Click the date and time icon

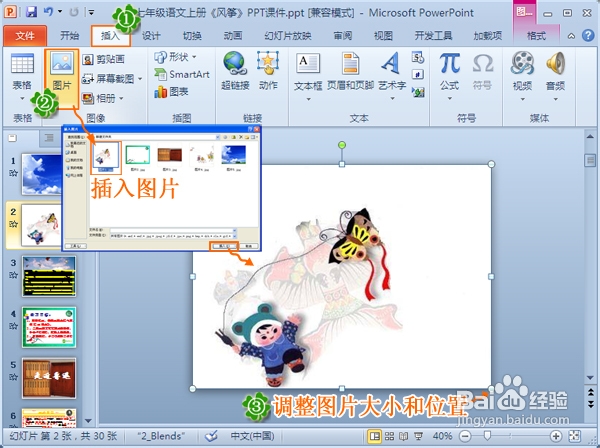[x=417, y=57]
